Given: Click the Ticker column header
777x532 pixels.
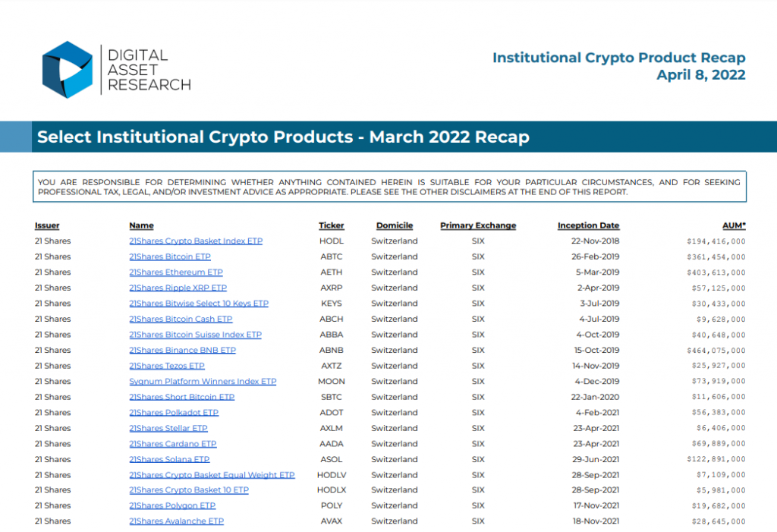Looking at the screenshot, I should coord(331,225).
